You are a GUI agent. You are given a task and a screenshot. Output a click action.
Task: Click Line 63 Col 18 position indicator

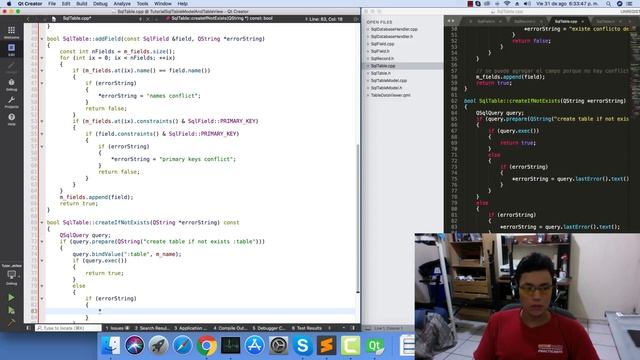pyautogui.click(x=325, y=19)
